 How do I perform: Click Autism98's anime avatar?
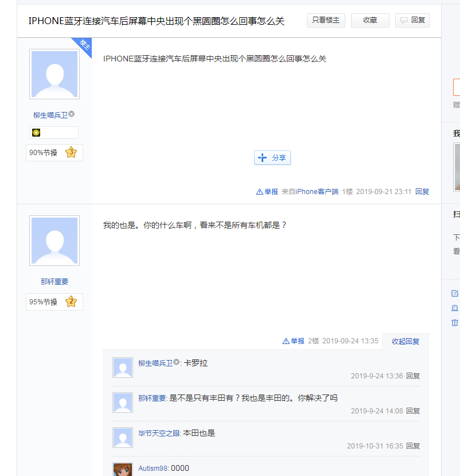(x=123, y=469)
